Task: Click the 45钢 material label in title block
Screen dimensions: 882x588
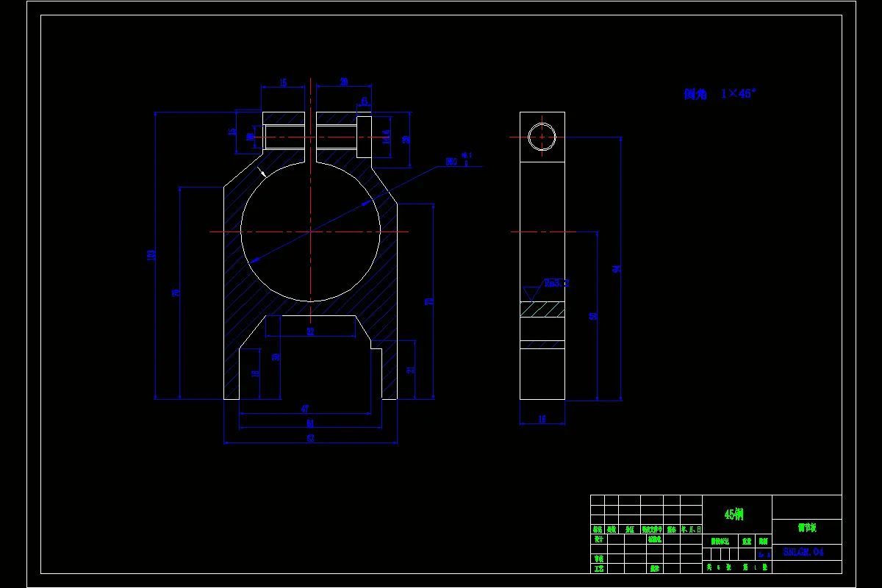Action: click(x=734, y=514)
